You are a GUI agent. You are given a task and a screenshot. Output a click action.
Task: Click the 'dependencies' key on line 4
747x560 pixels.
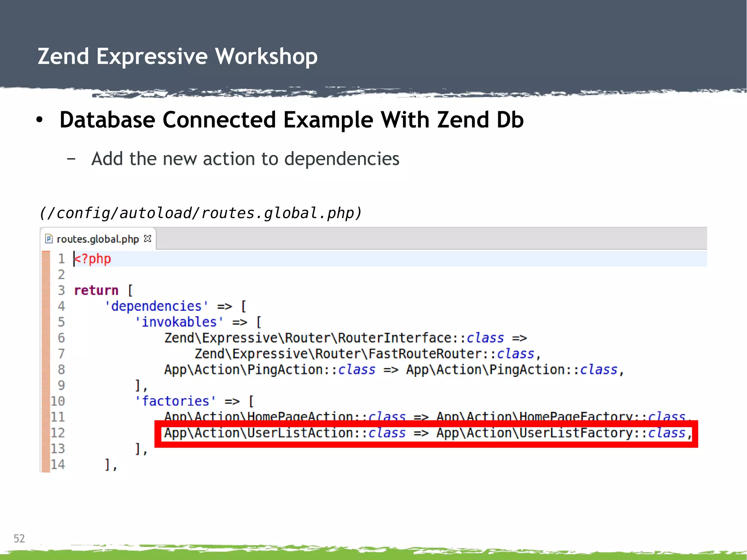pos(156,306)
